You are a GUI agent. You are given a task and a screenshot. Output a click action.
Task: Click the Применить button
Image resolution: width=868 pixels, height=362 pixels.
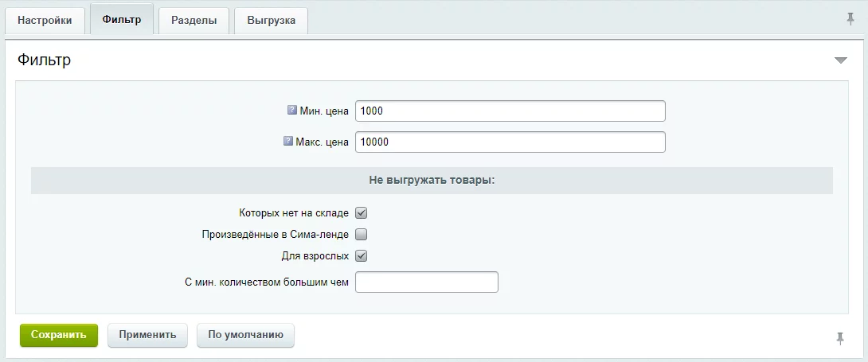click(x=147, y=335)
